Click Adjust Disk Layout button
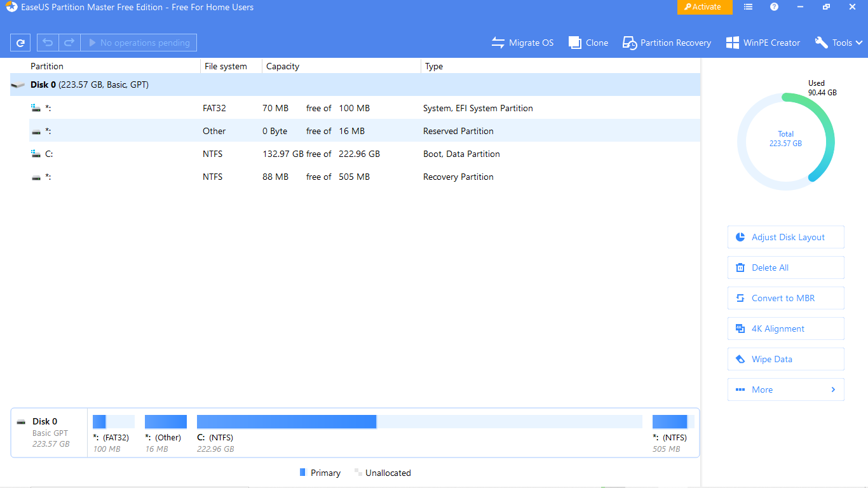 (x=786, y=237)
